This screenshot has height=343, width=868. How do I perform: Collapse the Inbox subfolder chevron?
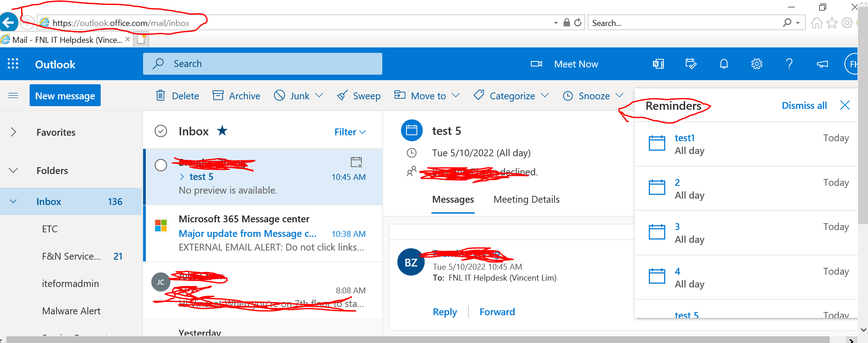coord(13,201)
